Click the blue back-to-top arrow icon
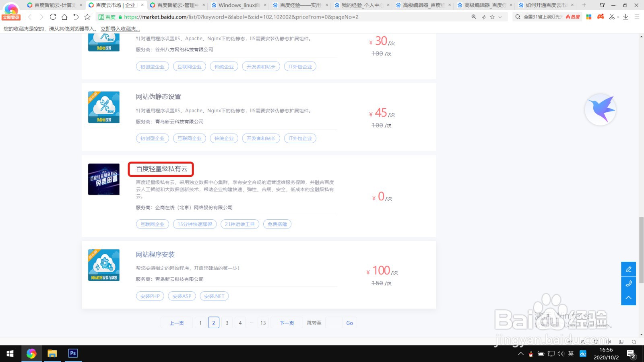 coord(628,298)
